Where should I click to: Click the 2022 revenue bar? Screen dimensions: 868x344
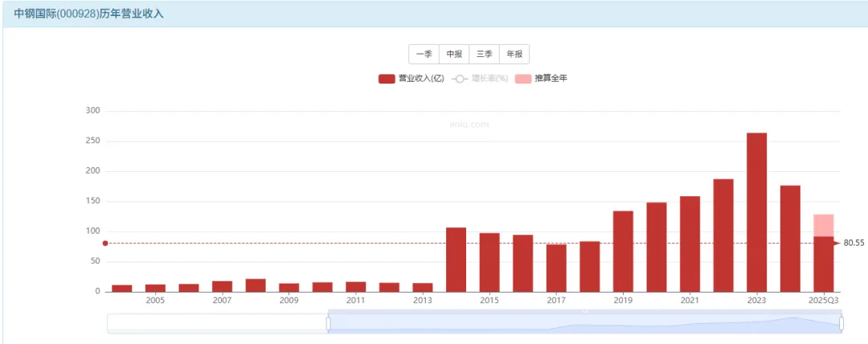723,235
